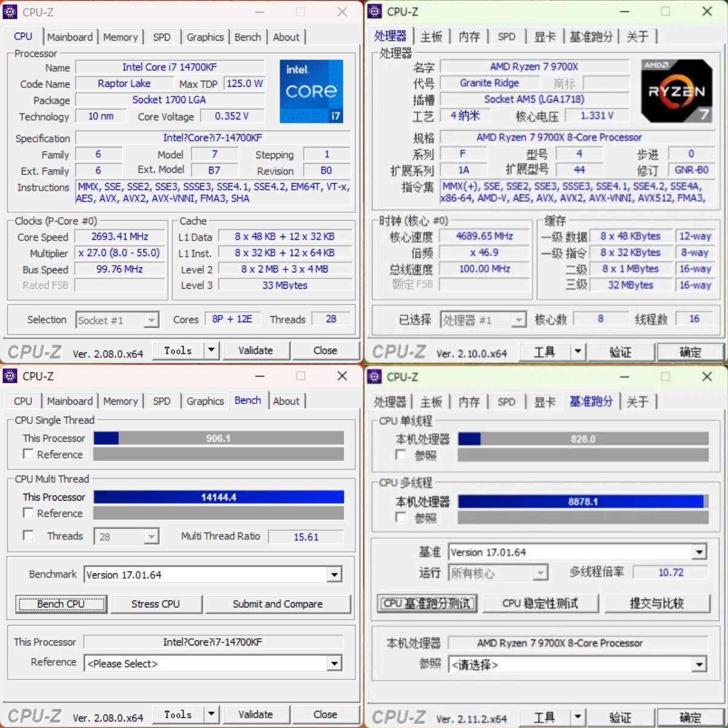Toggle the Threads checkbox in Intel Bench window

pos(28,535)
